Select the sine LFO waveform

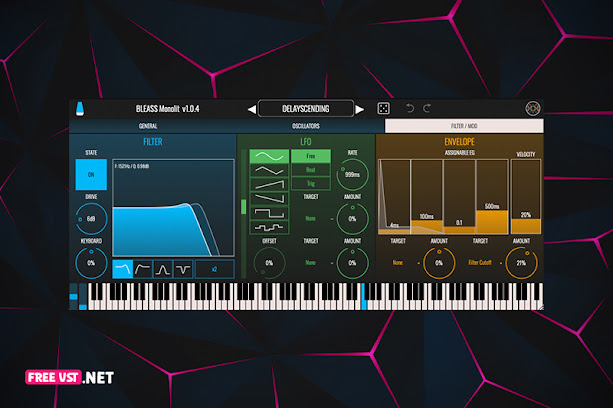point(269,156)
